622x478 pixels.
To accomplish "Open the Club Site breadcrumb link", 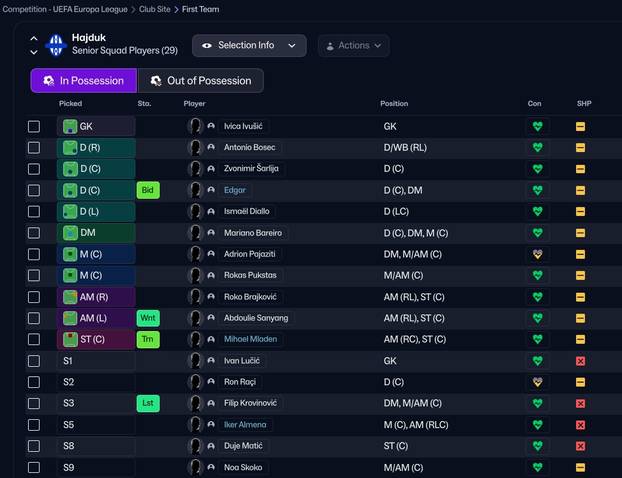I will 152,9.
